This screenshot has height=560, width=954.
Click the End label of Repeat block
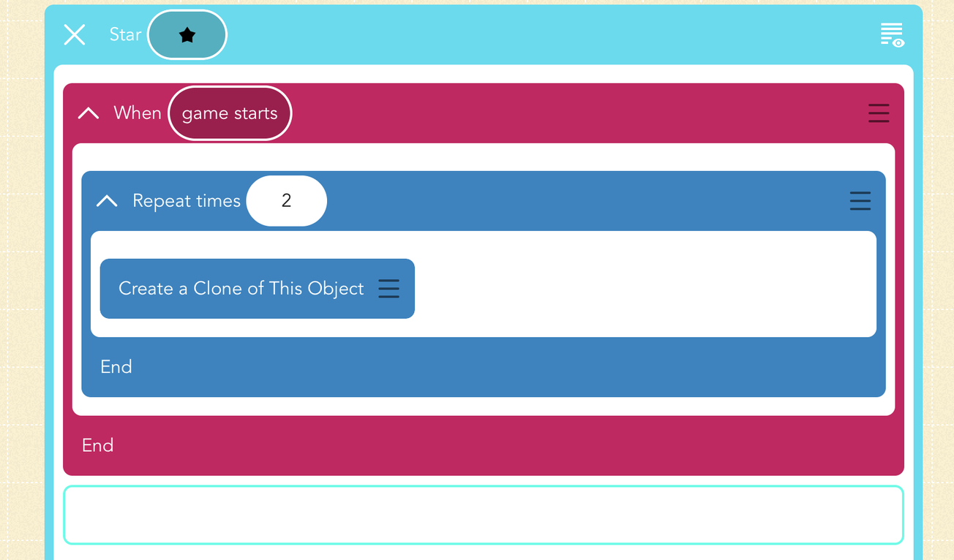116,366
